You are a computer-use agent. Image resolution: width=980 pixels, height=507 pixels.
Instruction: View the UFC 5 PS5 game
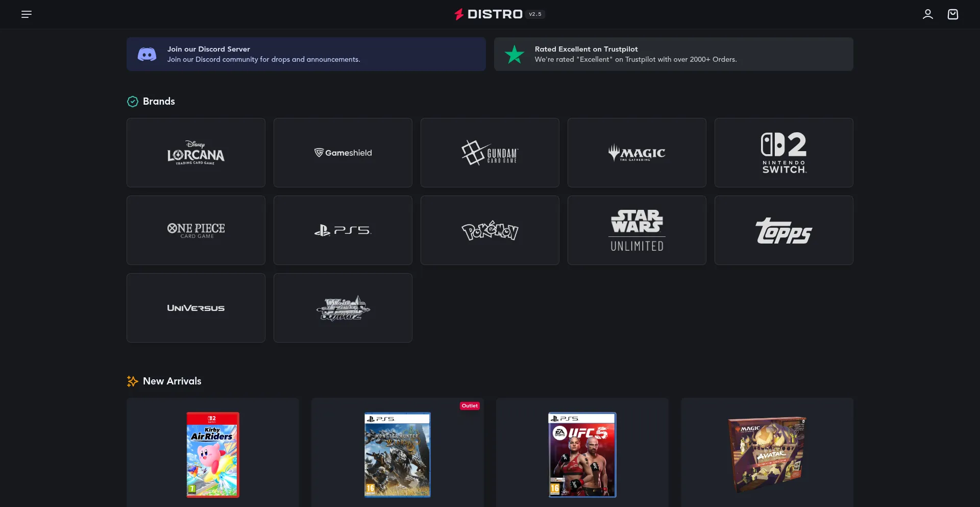tap(582, 454)
